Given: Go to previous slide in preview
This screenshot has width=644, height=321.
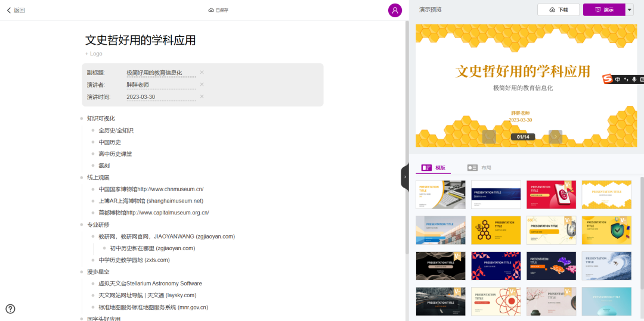Looking at the screenshot, I should pyautogui.click(x=489, y=136).
